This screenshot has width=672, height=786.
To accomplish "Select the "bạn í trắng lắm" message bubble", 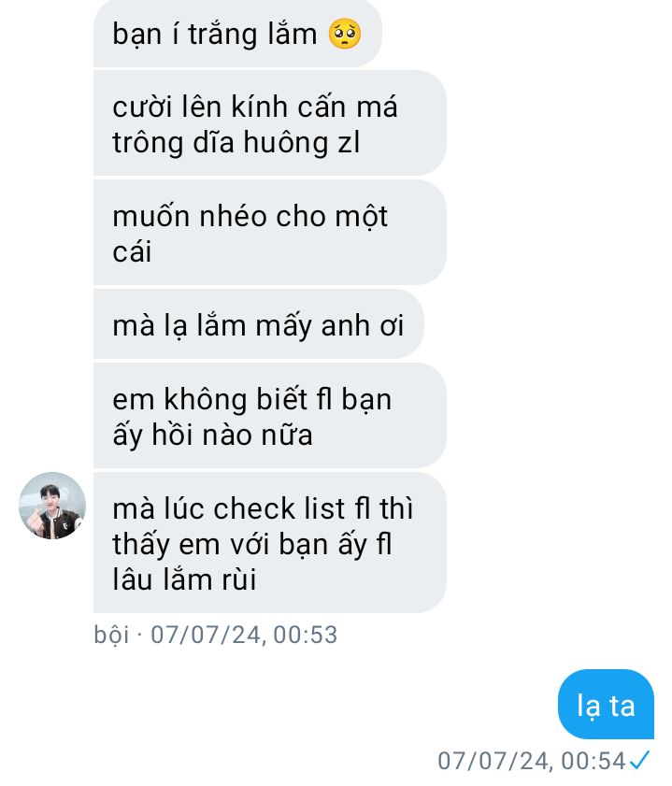I will pyautogui.click(x=237, y=33).
